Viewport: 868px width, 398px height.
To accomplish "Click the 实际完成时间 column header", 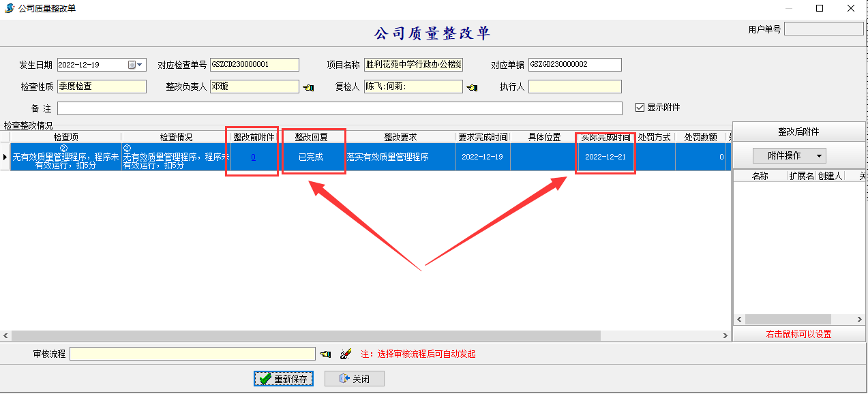I will click(605, 137).
